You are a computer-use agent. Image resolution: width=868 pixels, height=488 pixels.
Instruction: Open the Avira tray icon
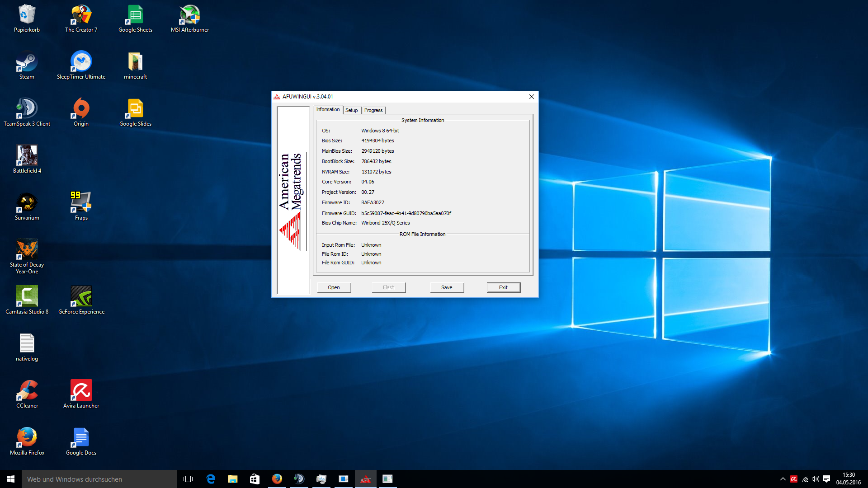tap(794, 479)
